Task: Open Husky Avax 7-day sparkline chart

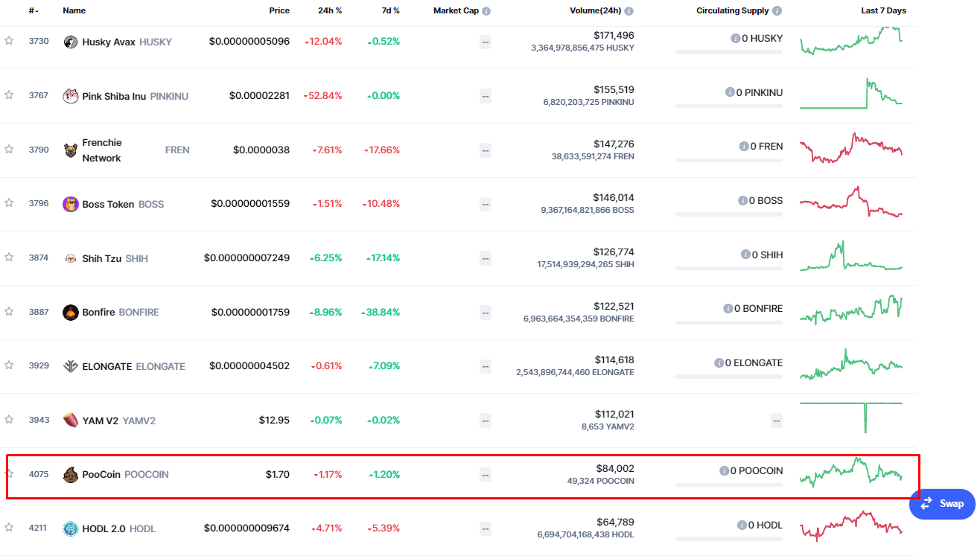Action: [851, 41]
